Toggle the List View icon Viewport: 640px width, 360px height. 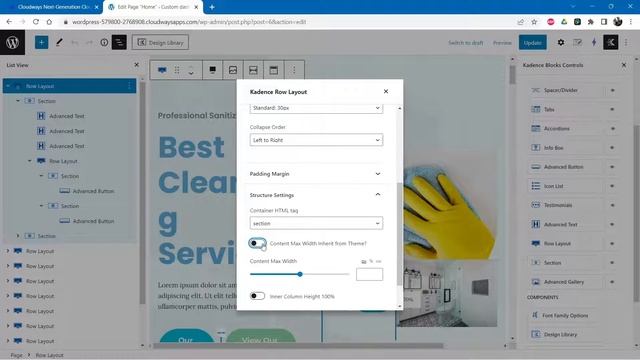[119, 42]
